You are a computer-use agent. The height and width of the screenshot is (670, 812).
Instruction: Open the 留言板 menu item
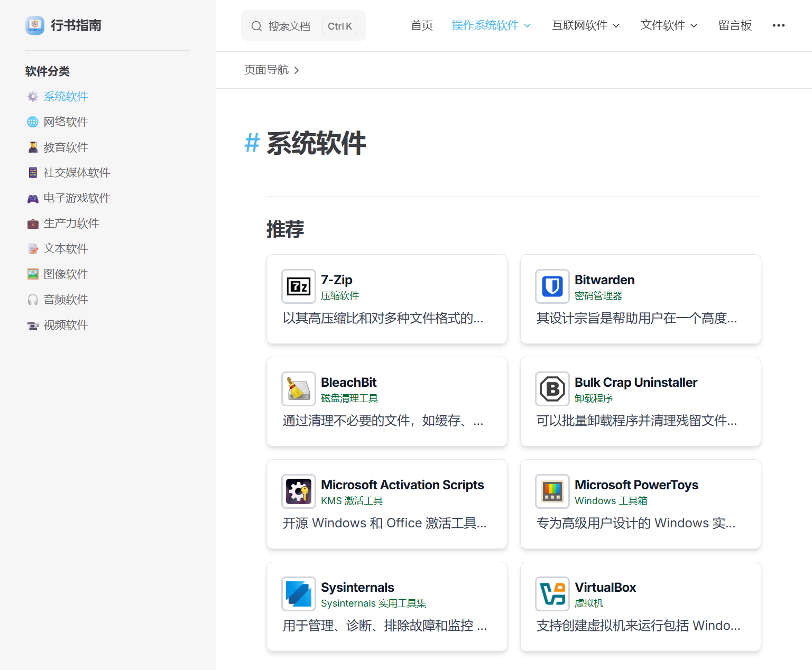[x=735, y=25]
